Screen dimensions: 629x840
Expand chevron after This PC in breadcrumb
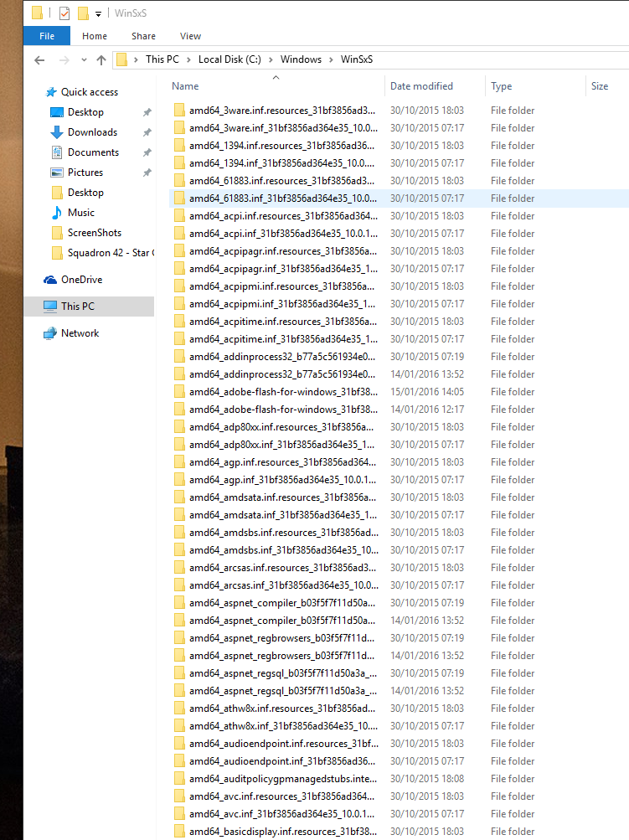[188, 59]
